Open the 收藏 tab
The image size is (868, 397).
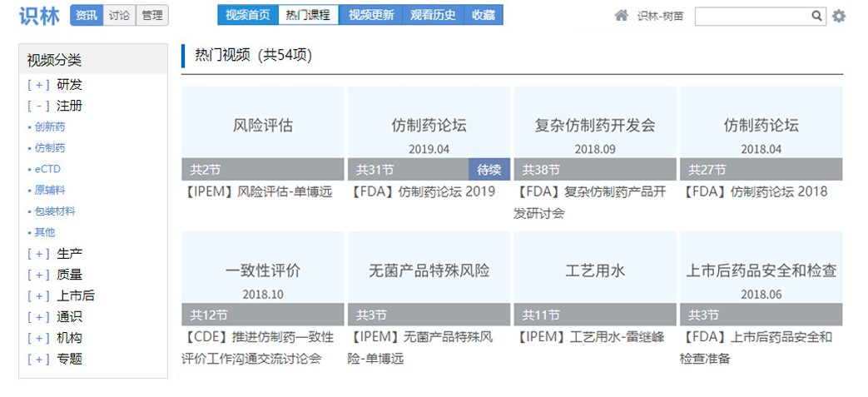[484, 15]
